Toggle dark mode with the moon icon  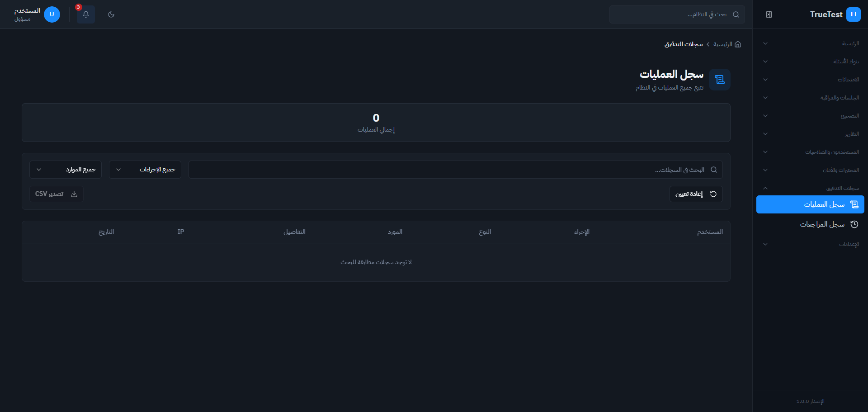click(x=111, y=14)
